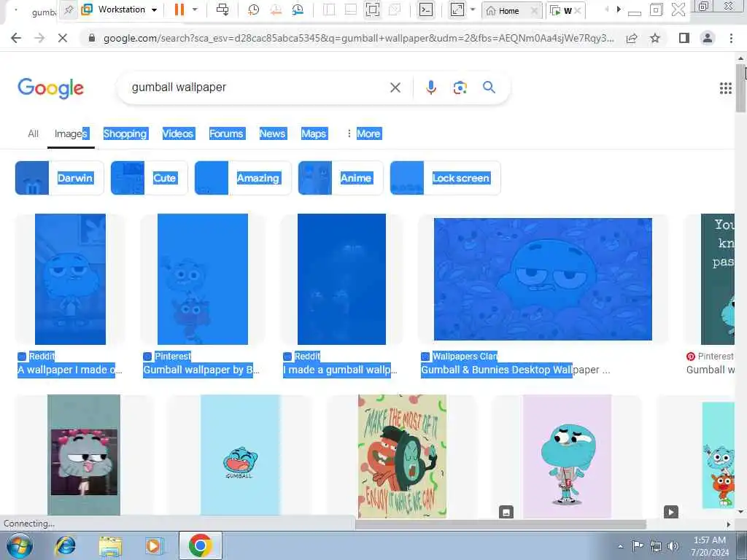Open the Maps tab
Viewport: 747px width, 560px height.
click(x=314, y=134)
